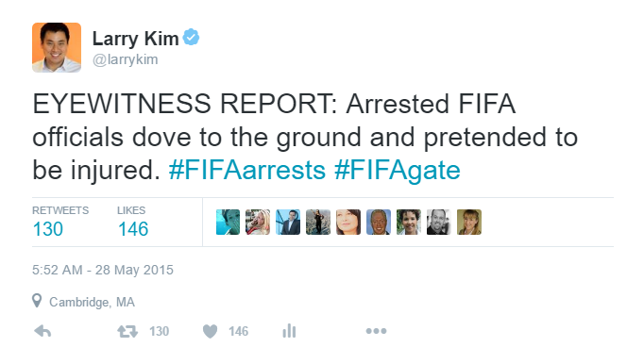Open the Larry Kim name link
Image resolution: width=644 pixels, height=364 pixels.
point(136,39)
